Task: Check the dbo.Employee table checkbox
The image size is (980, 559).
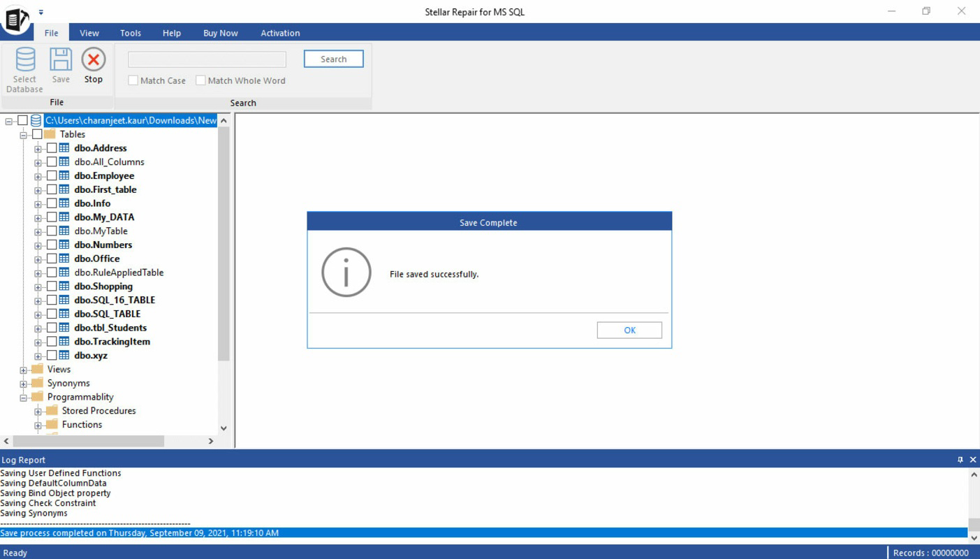Action: pos(53,175)
